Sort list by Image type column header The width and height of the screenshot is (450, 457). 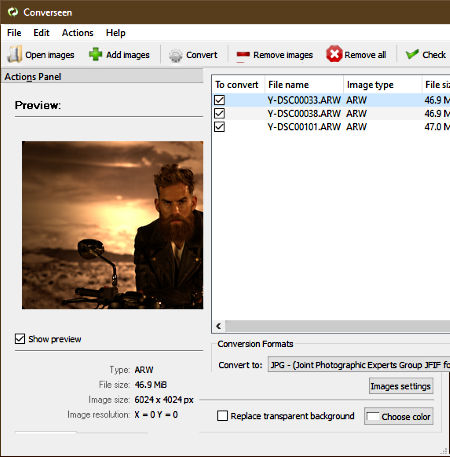[x=382, y=85]
